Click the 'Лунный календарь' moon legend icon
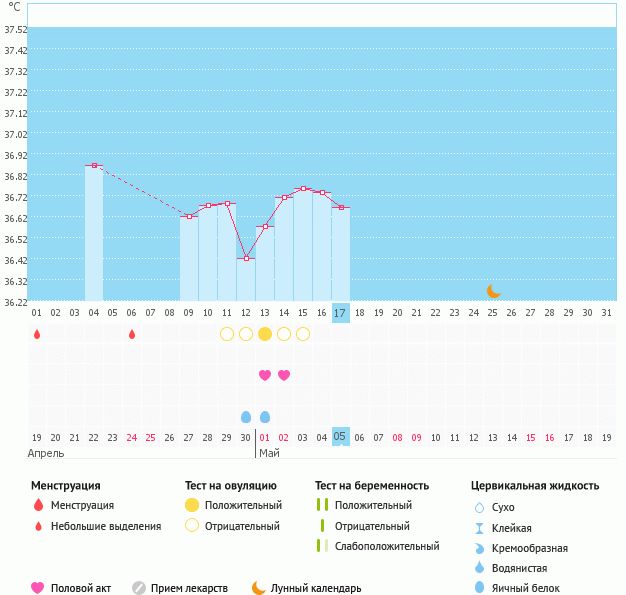This screenshot has width=626, height=595. coord(259,588)
